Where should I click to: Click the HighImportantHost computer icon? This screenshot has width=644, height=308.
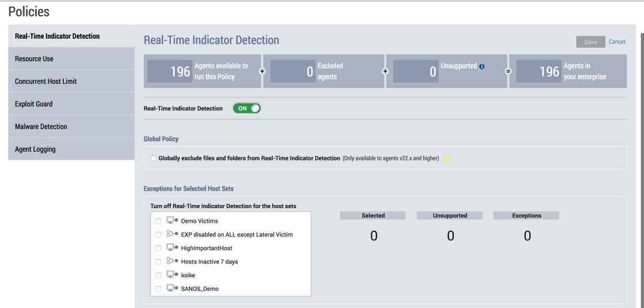coord(172,248)
